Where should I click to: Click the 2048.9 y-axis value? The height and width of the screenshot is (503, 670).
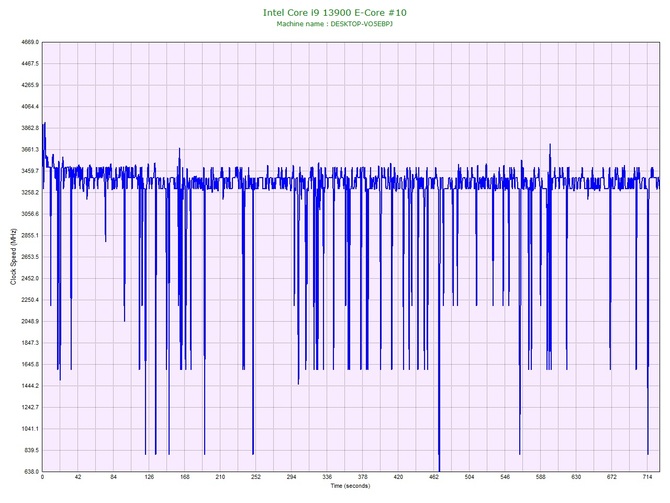(30, 321)
